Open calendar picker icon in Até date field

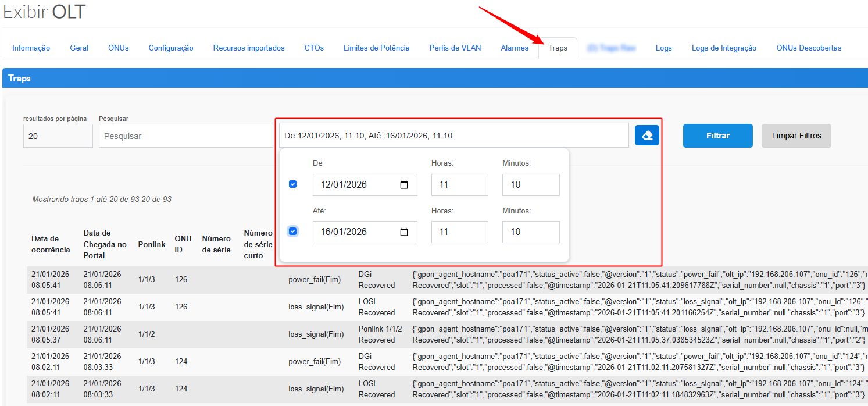coord(404,232)
